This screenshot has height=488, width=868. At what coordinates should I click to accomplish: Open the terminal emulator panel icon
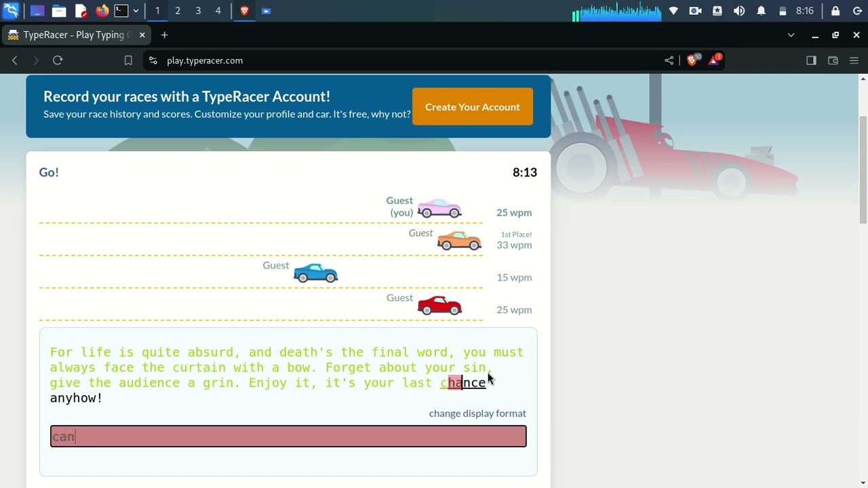coord(121,11)
